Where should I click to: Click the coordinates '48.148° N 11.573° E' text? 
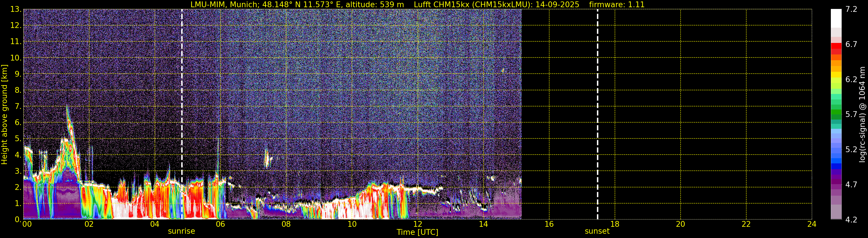[x=301, y=5]
